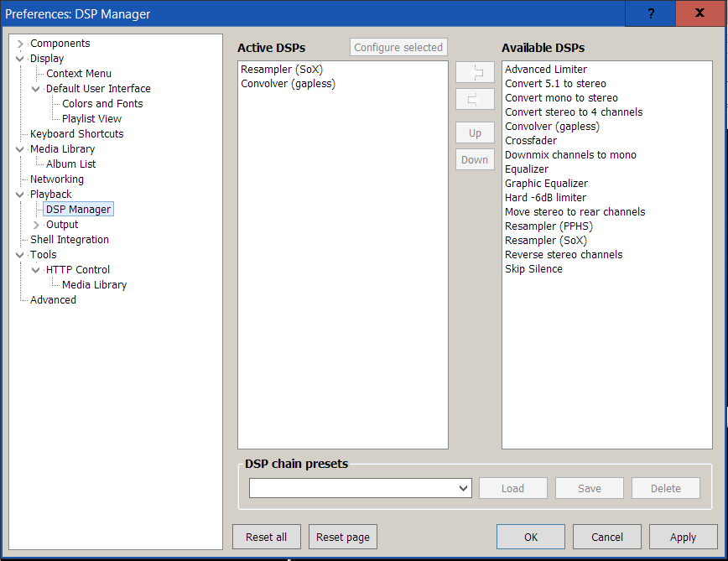Click the right arrow remove-DSP button

point(475,99)
